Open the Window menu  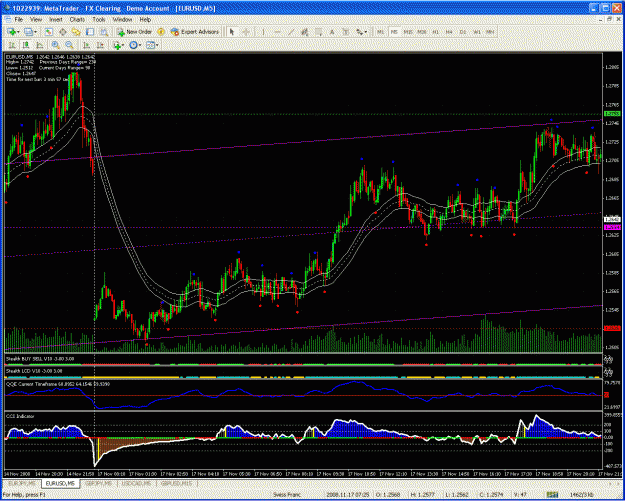click(x=122, y=19)
